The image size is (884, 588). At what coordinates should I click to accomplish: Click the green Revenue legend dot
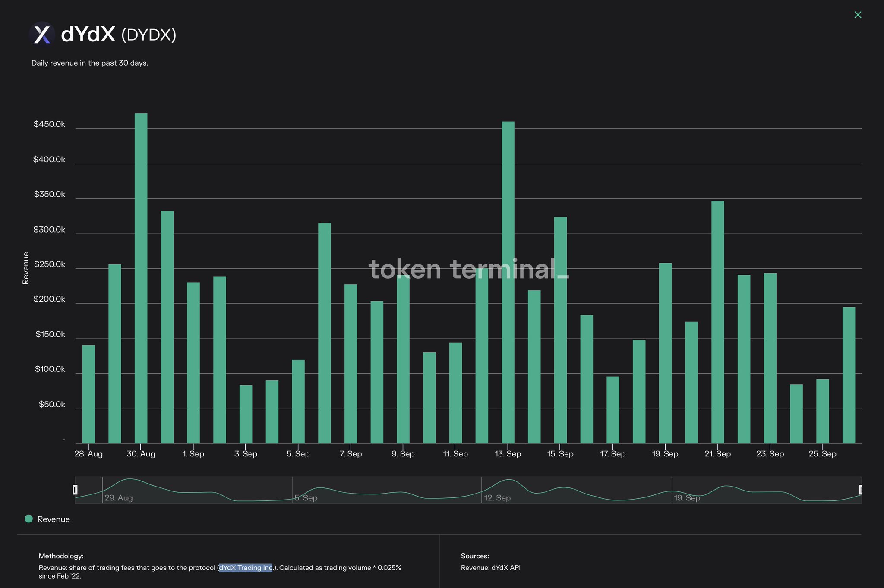pos(28,519)
